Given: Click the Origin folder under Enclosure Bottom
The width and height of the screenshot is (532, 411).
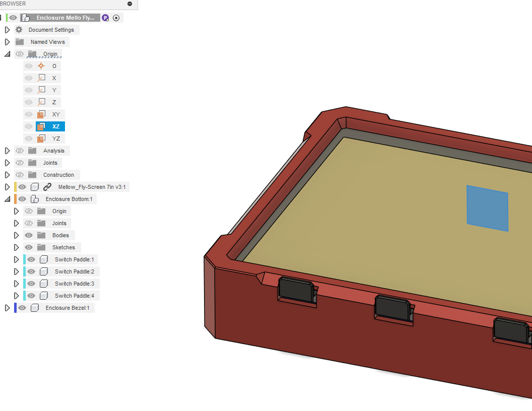Looking at the screenshot, I should [x=41, y=211].
